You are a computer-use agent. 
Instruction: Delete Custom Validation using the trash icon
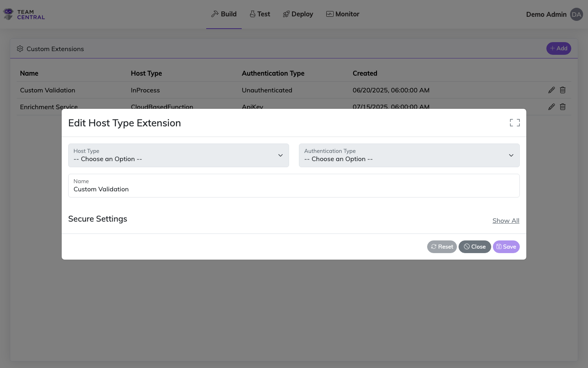click(x=563, y=90)
